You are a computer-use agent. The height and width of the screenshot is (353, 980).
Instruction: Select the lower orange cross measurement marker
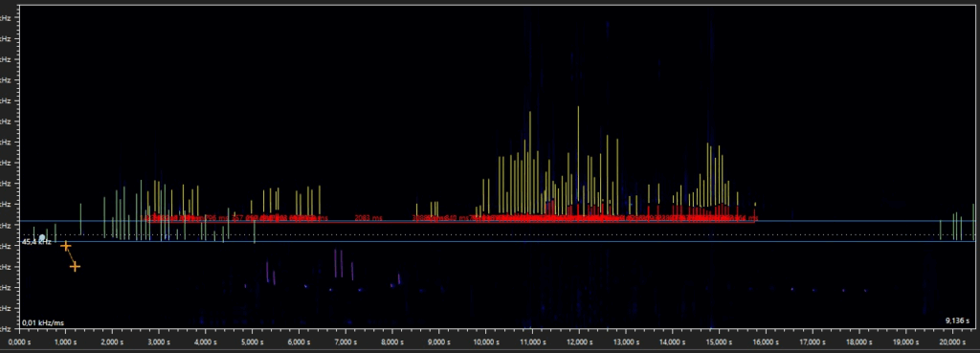[75, 267]
